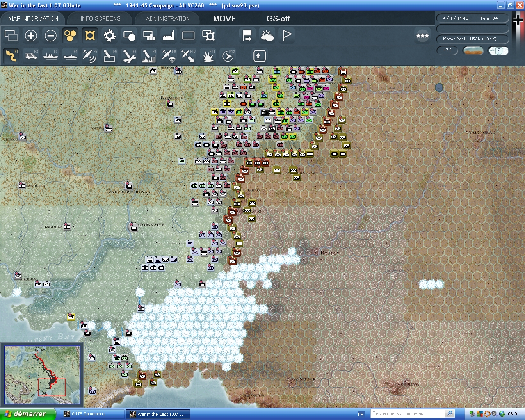Open the Windows démarrer start button
Image resolution: width=525 pixels, height=420 pixels.
point(27,414)
